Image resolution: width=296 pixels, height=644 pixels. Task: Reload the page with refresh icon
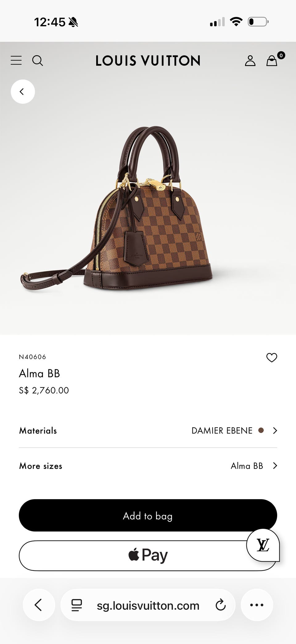(221, 605)
